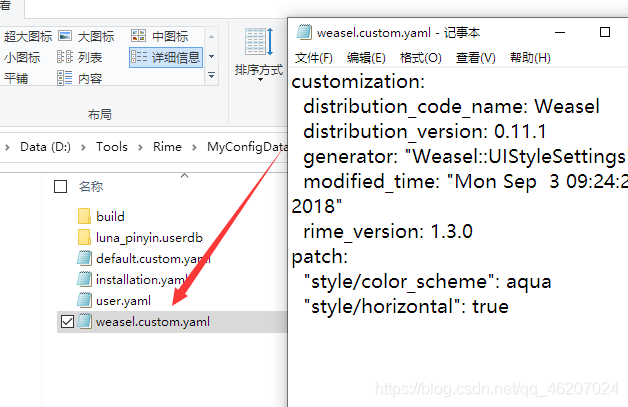Open the Sort by (排序方式) dropdown
Image resolution: width=628 pixels, height=407 pixels.
pyautogui.click(x=259, y=54)
